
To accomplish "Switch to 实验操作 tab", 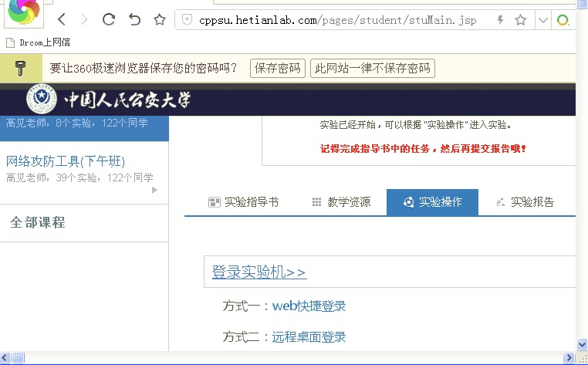I will click(x=432, y=202).
